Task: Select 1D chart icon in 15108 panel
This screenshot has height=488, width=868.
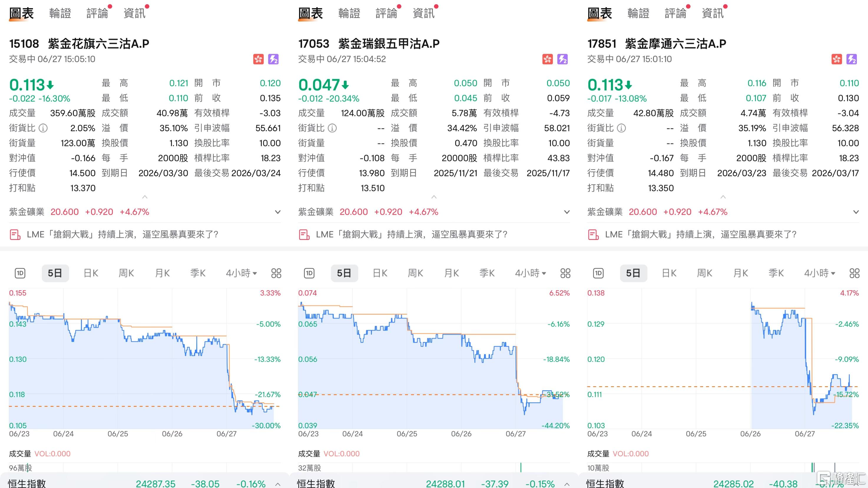Action: [20, 273]
